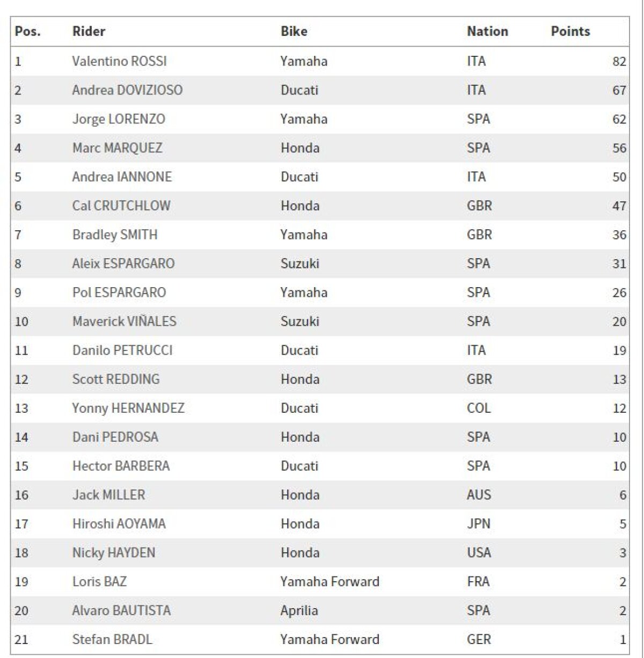This screenshot has width=644, height=658.
Task: Click Aprilia bike for Alvaro Bautista
Action: coord(299,611)
